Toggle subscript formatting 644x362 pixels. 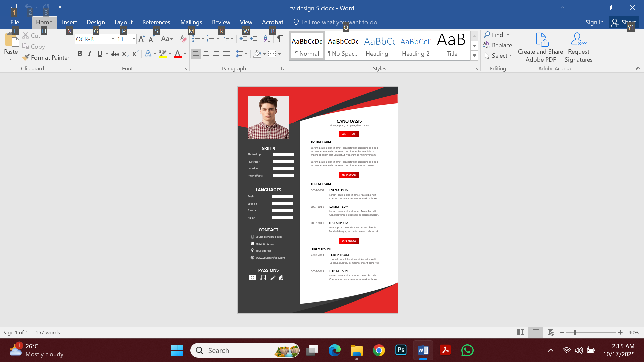125,54
